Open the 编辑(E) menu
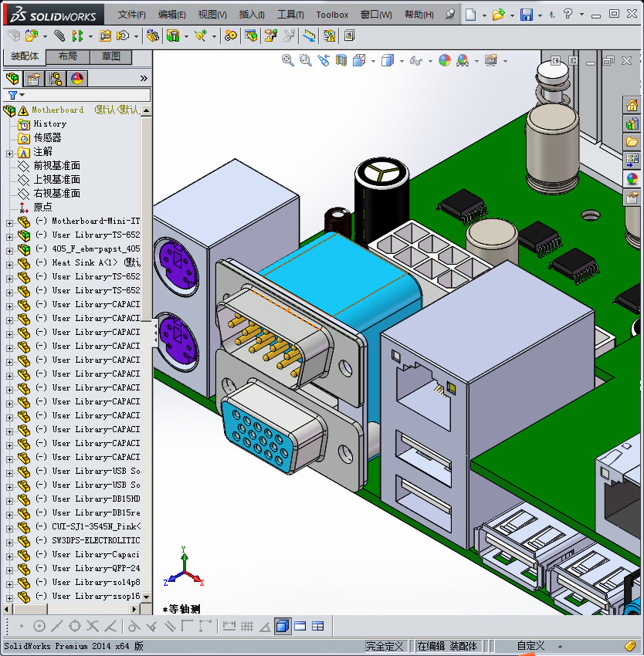 click(171, 15)
